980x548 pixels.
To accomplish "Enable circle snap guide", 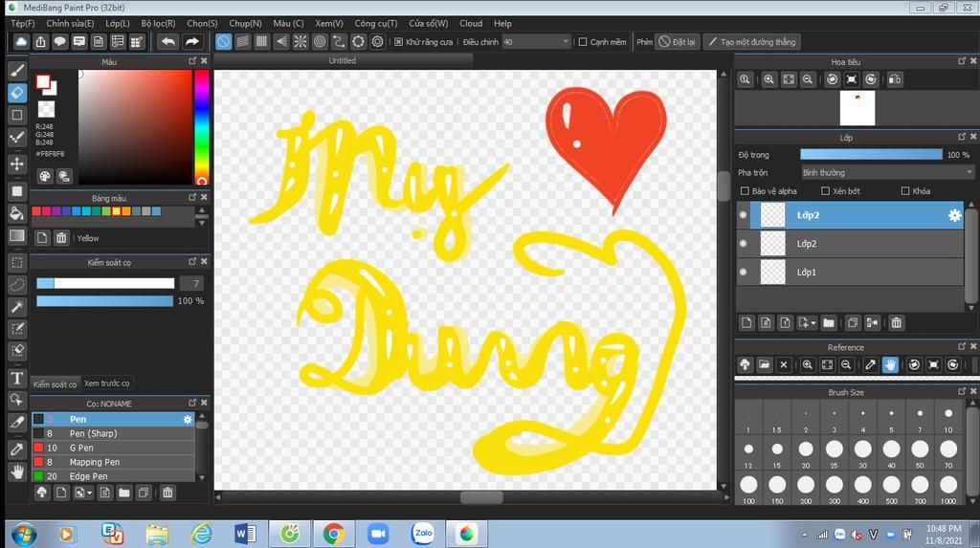I will coord(320,42).
